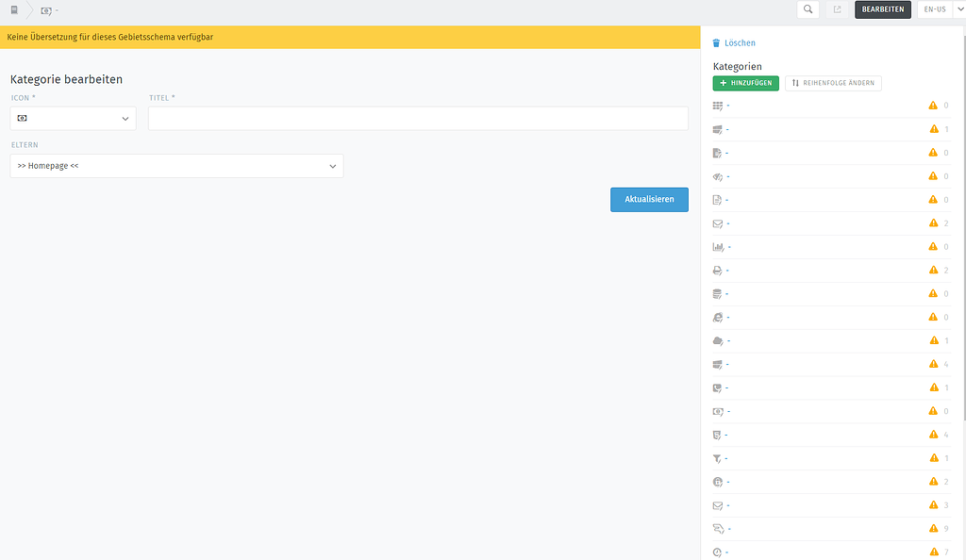
Task: Click the Löschen delete link
Action: click(x=734, y=43)
